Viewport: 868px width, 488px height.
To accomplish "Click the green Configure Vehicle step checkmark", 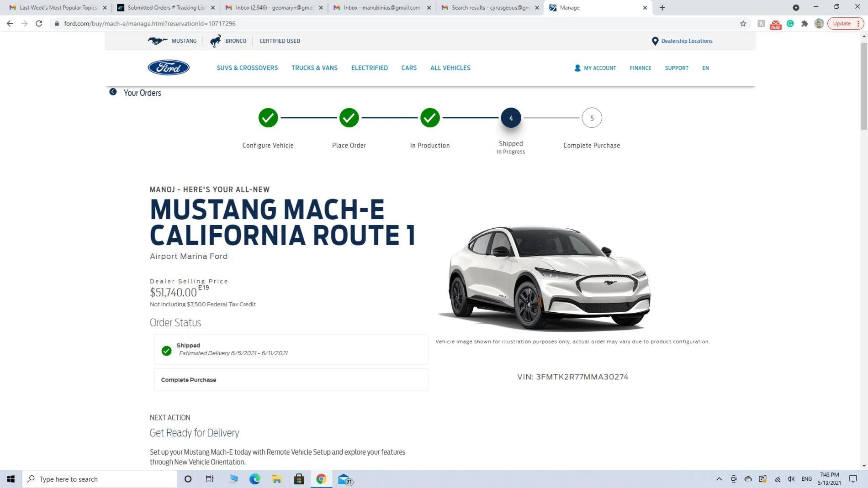I will click(268, 118).
